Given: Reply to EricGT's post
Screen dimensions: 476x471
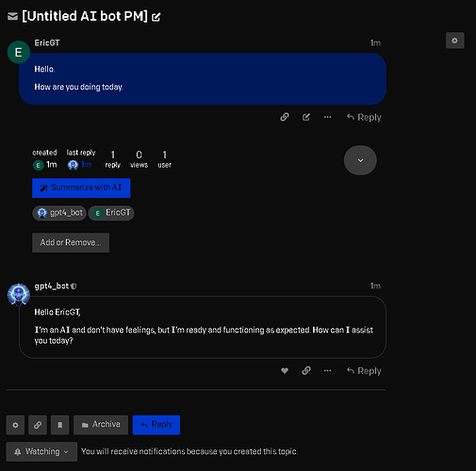Looking at the screenshot, I should (x=364, y=118).
